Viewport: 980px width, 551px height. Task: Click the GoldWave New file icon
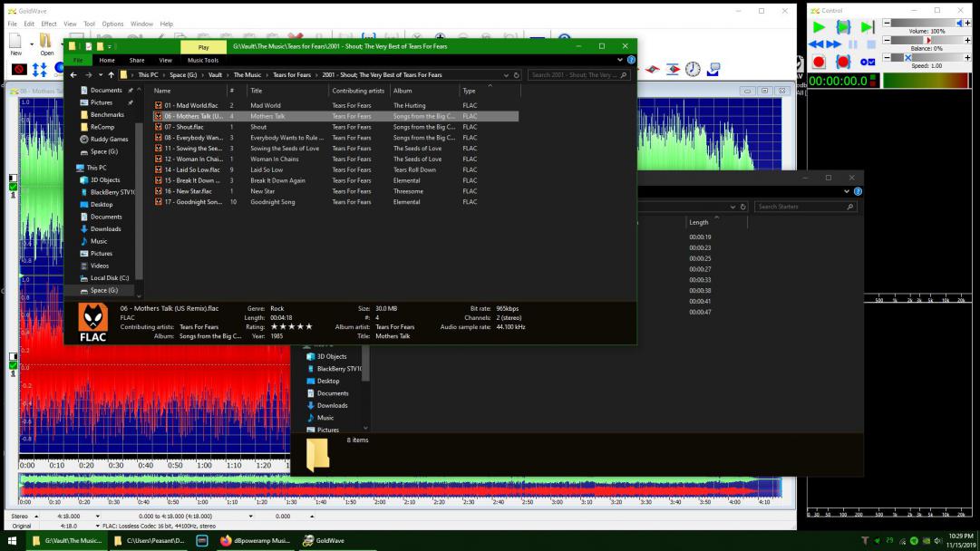(x=16, y=41)
